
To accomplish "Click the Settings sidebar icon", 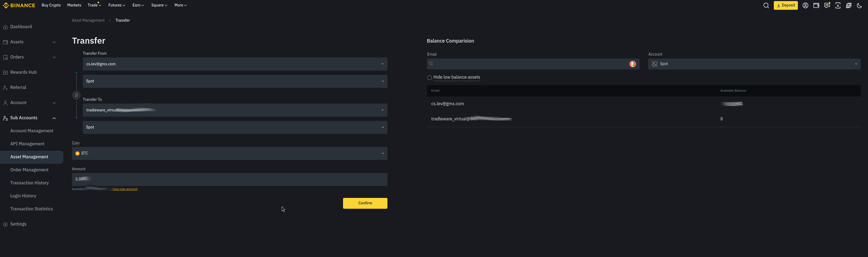I will click(x=5, y=224).
